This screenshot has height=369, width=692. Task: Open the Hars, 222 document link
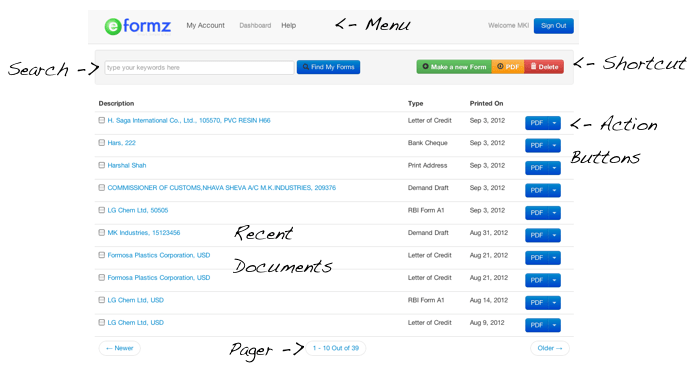pos(121,143)
